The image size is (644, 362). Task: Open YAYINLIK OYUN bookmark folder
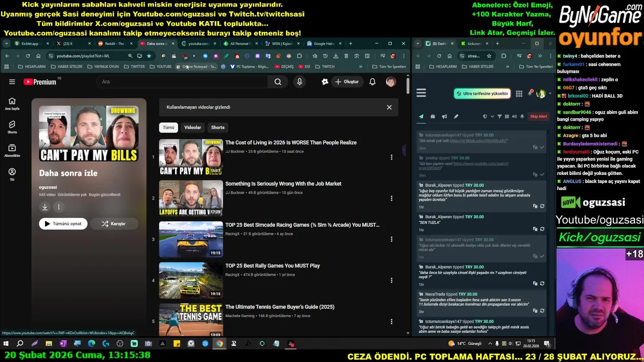pos(103,66)
